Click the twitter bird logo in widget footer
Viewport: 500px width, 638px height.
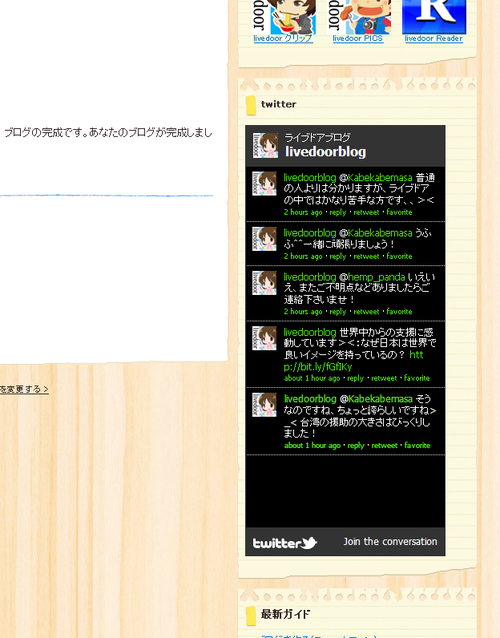point(285,543)
